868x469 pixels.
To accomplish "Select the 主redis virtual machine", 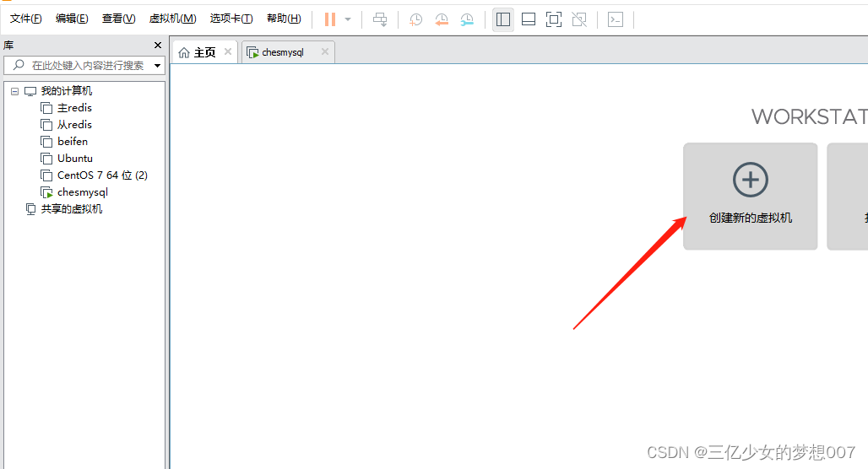I will [x=74, y=108].
